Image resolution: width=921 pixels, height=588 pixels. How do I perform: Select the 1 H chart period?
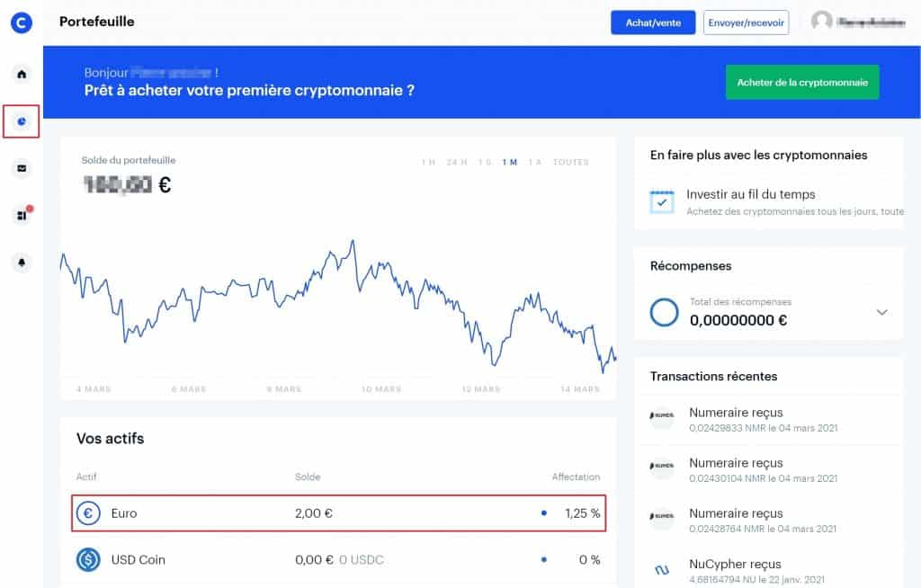[x=425, y=162]
